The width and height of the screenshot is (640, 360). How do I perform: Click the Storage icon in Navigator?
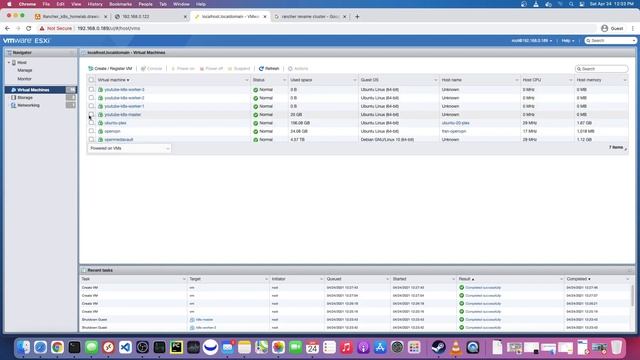(13, 98)
